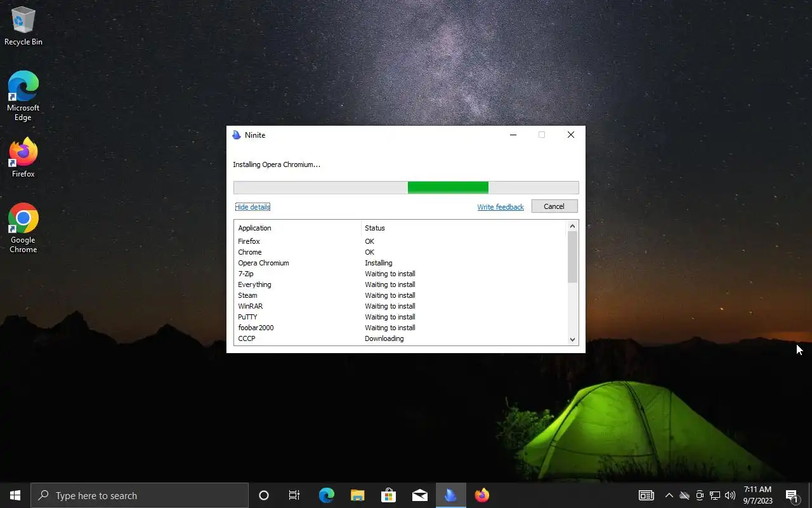Click the scroll down arrow in details list

[x=572, y=340]
